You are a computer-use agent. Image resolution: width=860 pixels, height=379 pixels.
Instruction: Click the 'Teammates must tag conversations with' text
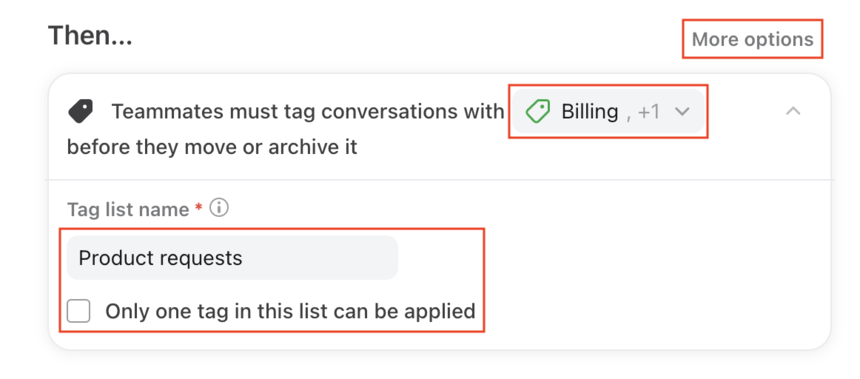[308, 111]
